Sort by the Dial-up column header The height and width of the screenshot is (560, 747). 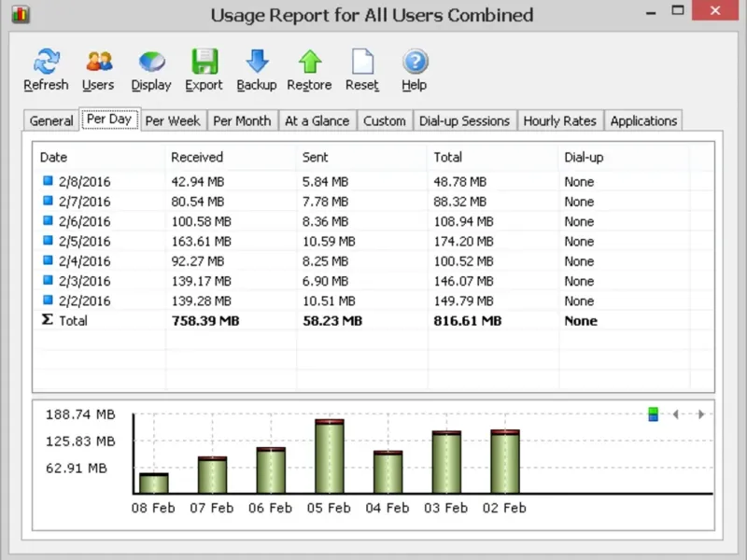[624, 157]
